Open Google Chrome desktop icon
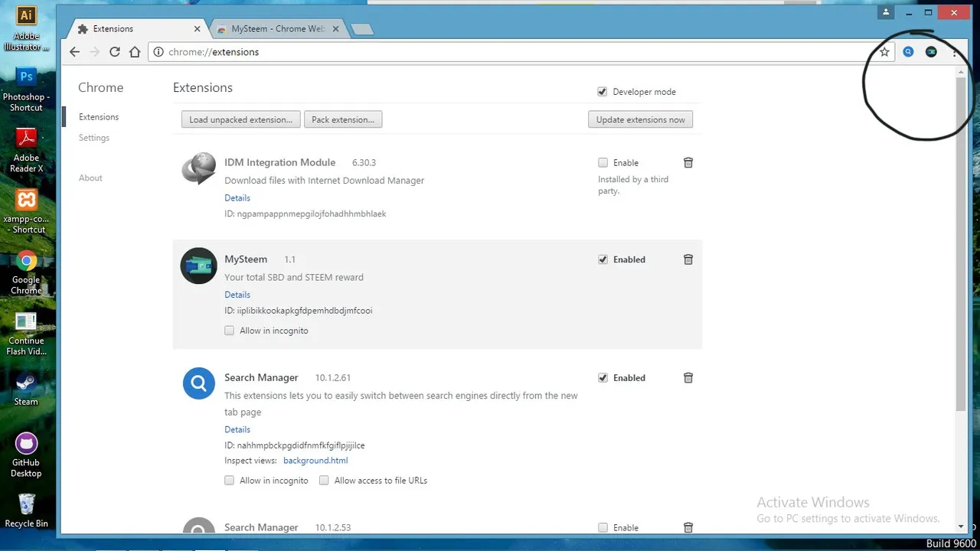980x551 pixels. pos(26,272)
